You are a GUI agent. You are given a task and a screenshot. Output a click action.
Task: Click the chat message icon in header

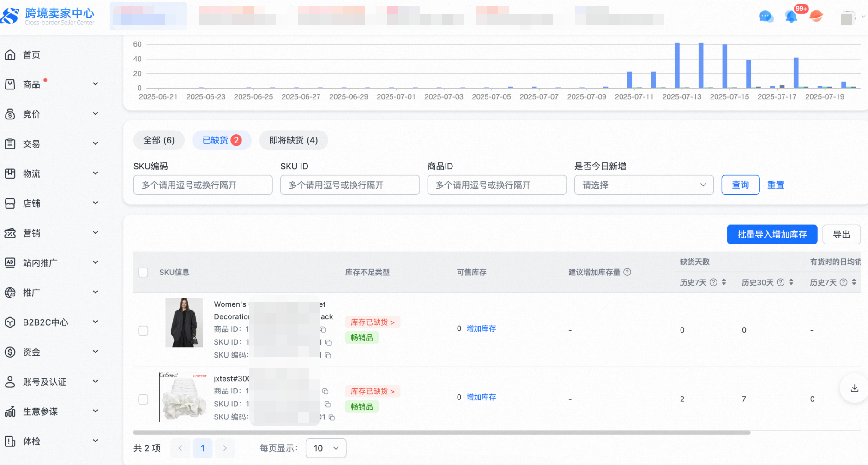[x=766, y=17]
